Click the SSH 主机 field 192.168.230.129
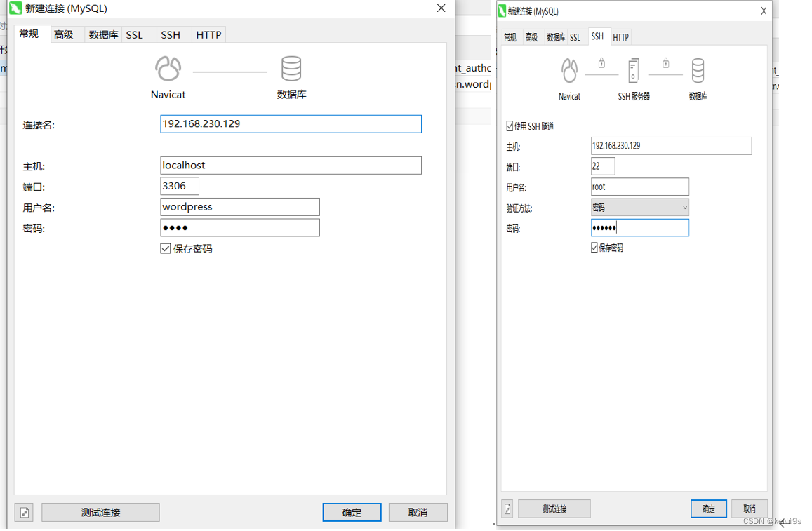Screen dimensions: 812x531 (671, 145)
